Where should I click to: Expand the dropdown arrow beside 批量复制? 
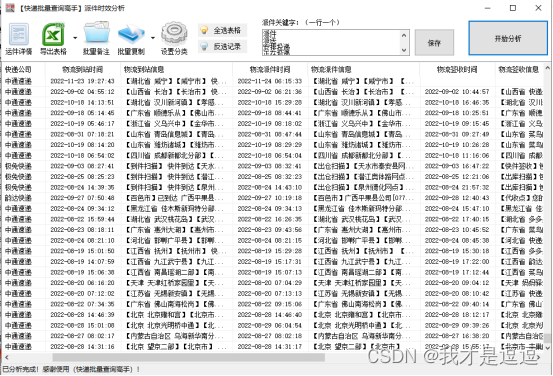(x=153, y=38)
